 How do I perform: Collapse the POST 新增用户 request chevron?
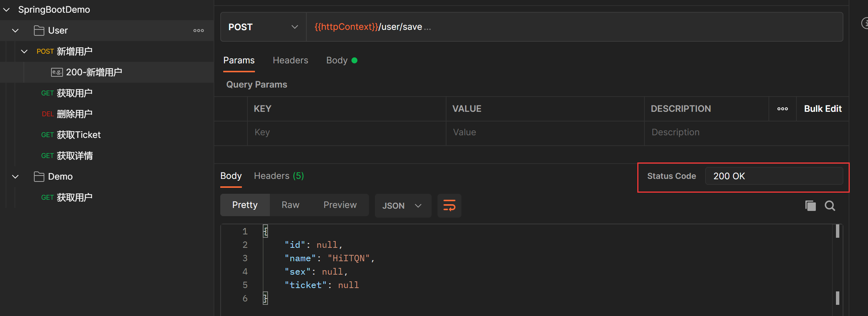pyautogui.click(x=24, y=51)
